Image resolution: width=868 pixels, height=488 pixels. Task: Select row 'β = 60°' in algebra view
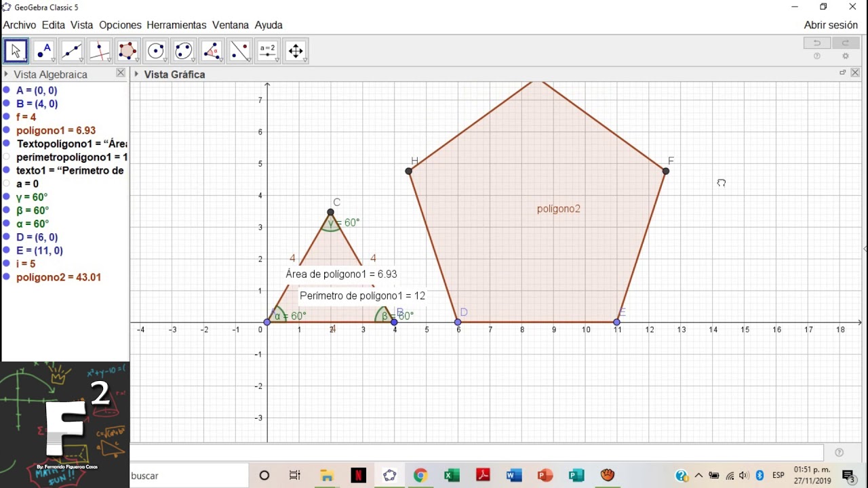33,210
